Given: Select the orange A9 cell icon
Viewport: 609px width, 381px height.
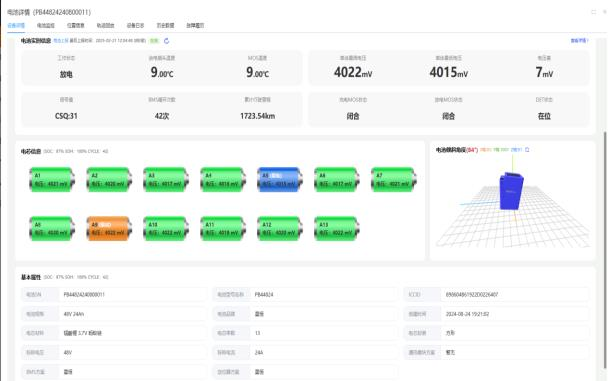Looking at the screenshot, I should 109,228.
